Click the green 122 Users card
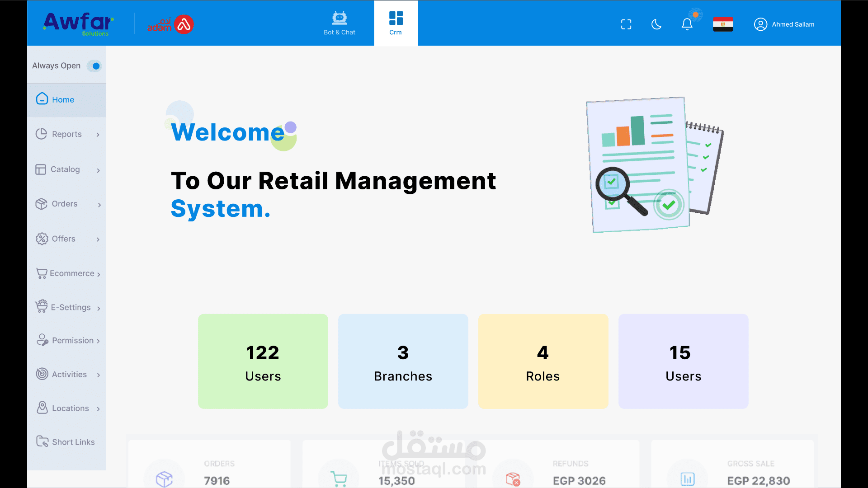The image size is (868, 488). 263,361
